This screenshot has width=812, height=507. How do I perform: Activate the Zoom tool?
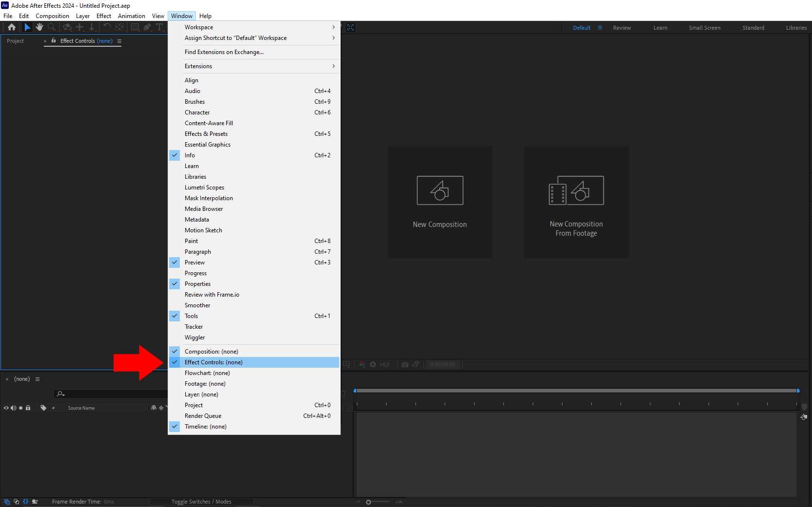click(52, 27)
